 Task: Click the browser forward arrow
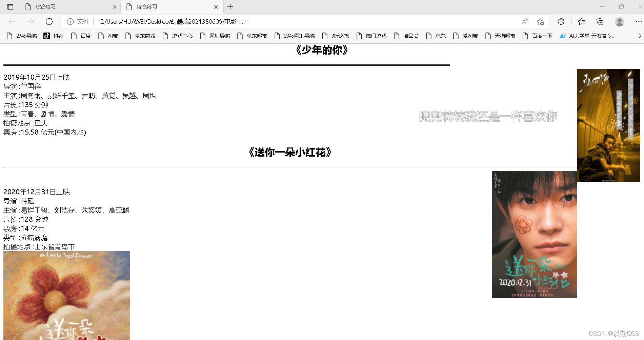click(31, 22)
